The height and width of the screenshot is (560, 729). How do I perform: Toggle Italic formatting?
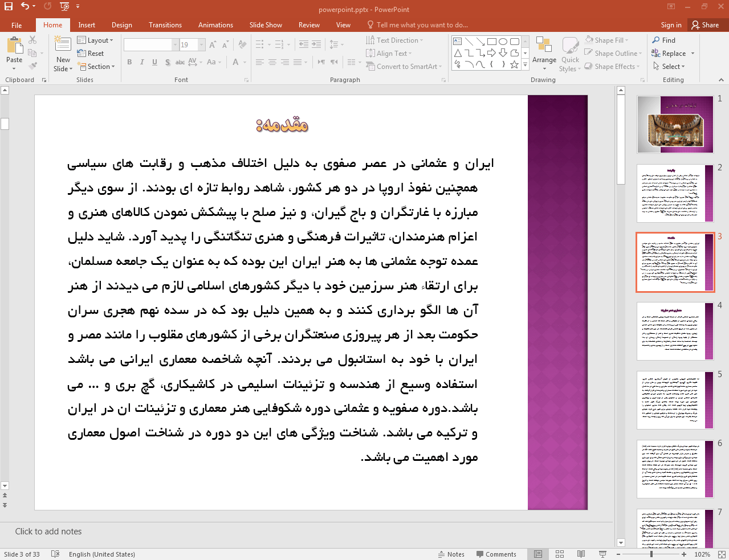pos(142,62)
